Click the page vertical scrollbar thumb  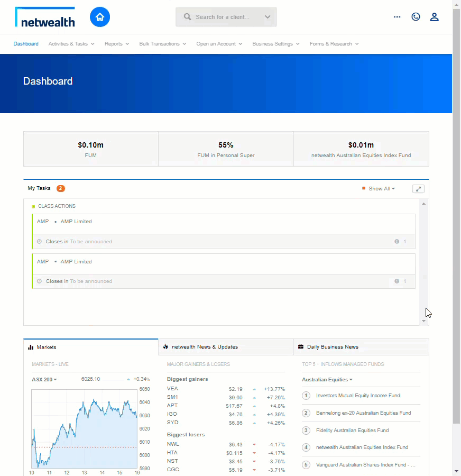pos(456,216)
